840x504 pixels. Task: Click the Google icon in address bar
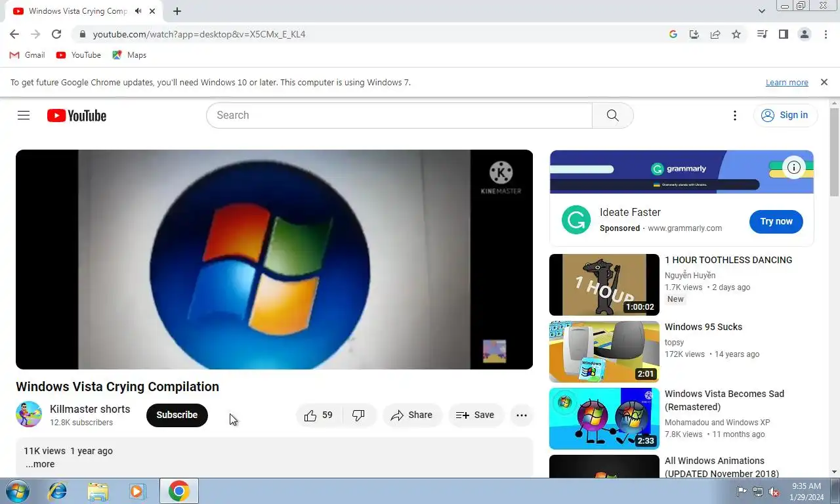click(673, 34)
